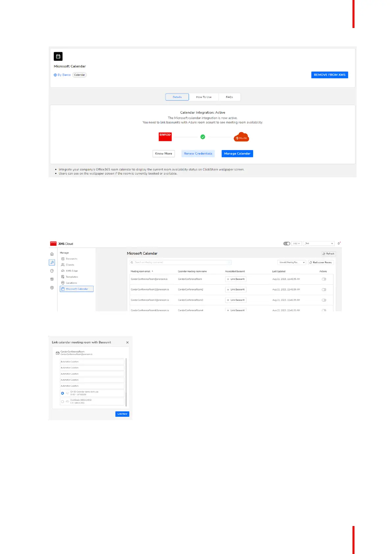Open the settings gear in left rail

(x=52, y=288)
